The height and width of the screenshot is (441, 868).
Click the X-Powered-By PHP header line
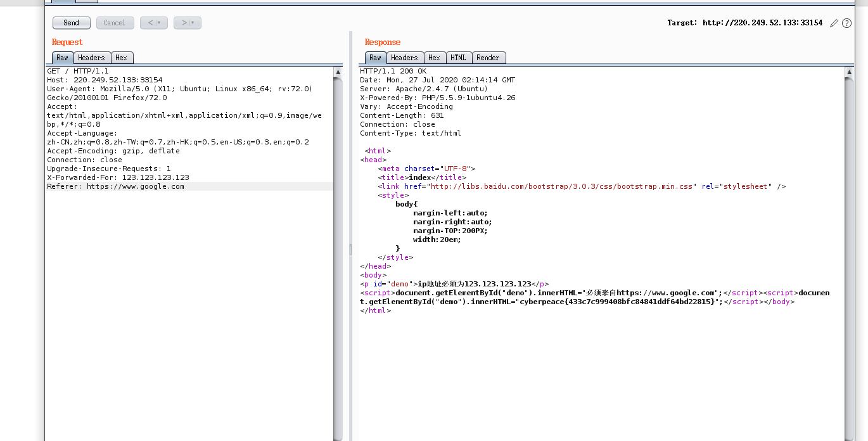438,98
